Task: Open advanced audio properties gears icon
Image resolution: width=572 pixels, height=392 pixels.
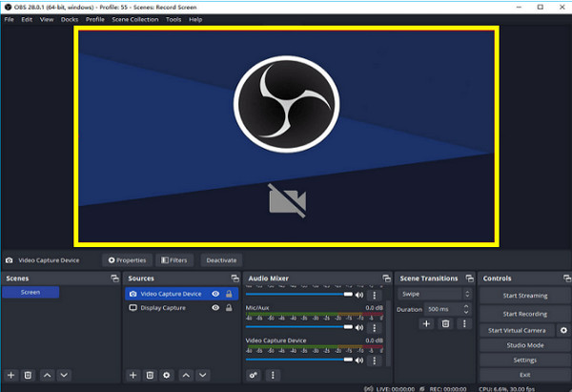Action: click(x=254, y=375)
